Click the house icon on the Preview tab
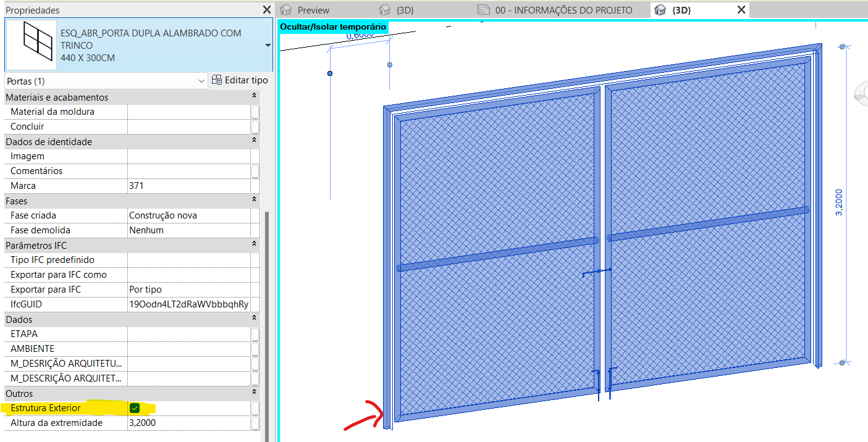 tap(285, 9)
